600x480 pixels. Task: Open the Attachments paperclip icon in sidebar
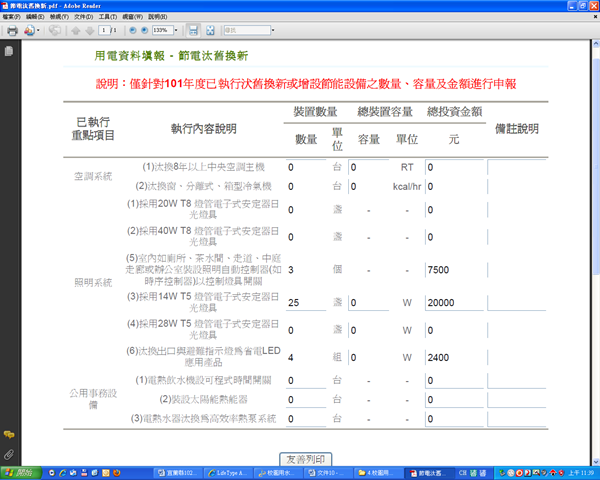9,454
